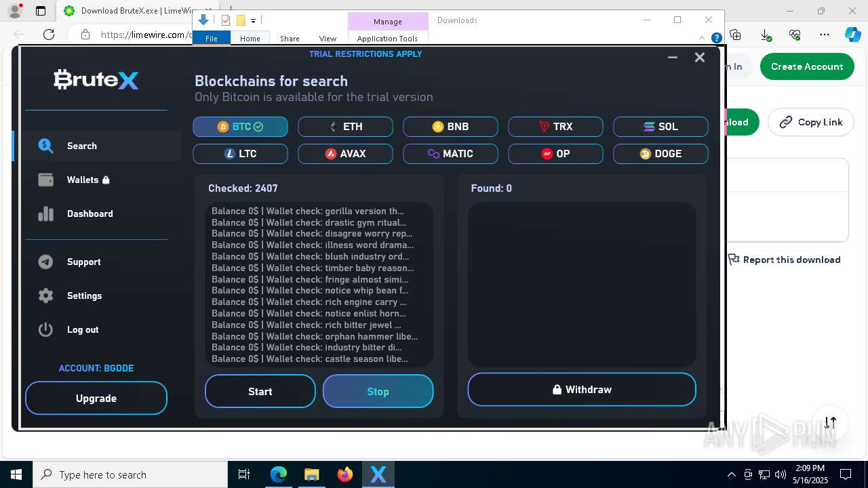This screenshot has height=488, width=868.
Task: Open View tab in Explorer window
Action: [328, 39]
